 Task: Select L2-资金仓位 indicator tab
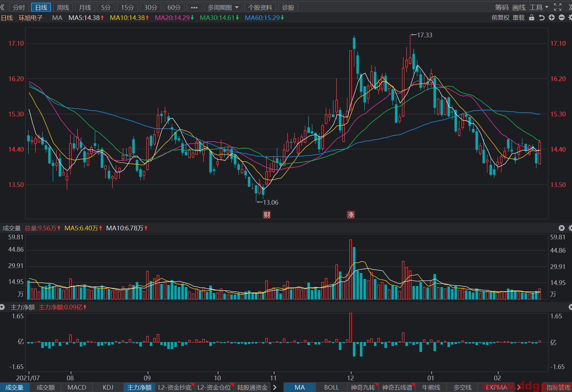pos(214,387)
